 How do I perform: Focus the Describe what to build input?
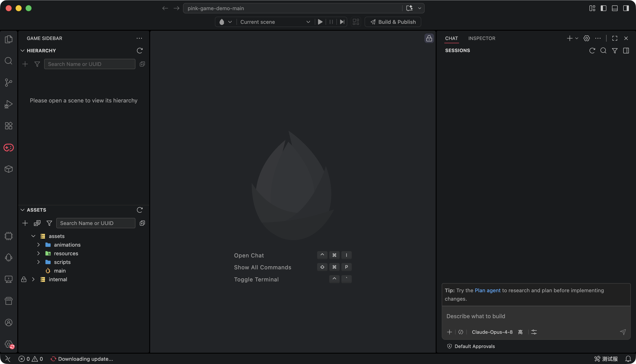tap(536, 316)
